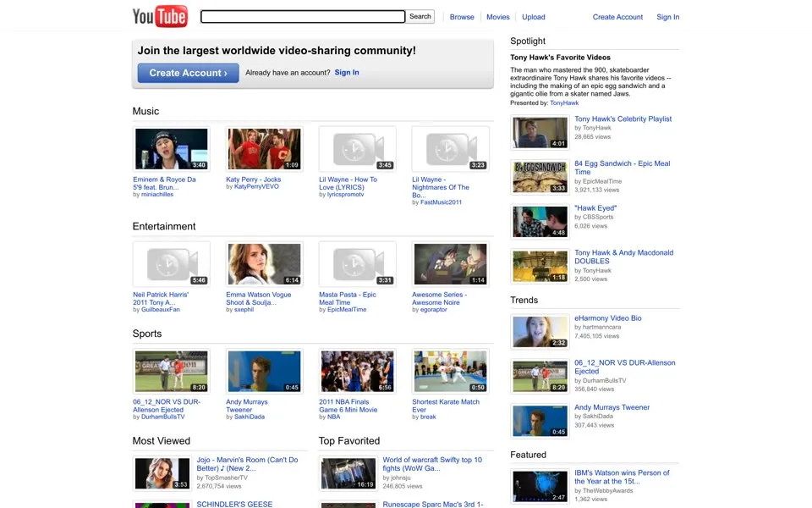Image resolution: width=812 pixels, height=508 pixels.
Task: Open Lil Wayne How To Love placeholder thumbnail
Action: (357, 149)
